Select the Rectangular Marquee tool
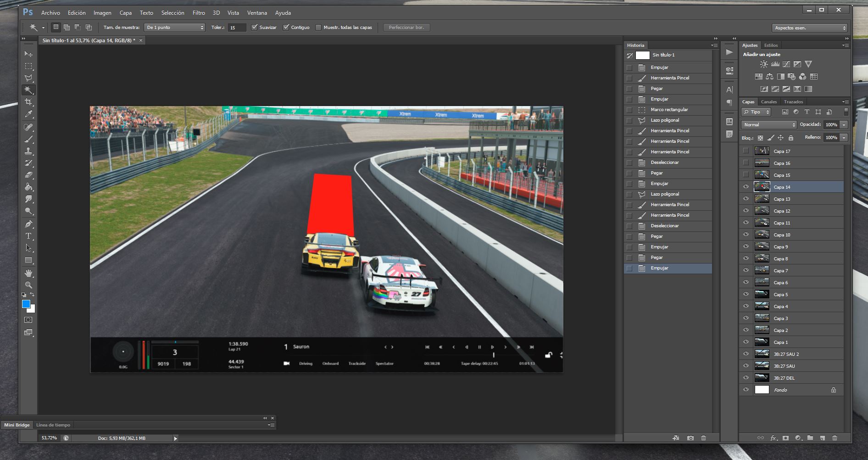The image size is (868, 460). coord(28,66)
